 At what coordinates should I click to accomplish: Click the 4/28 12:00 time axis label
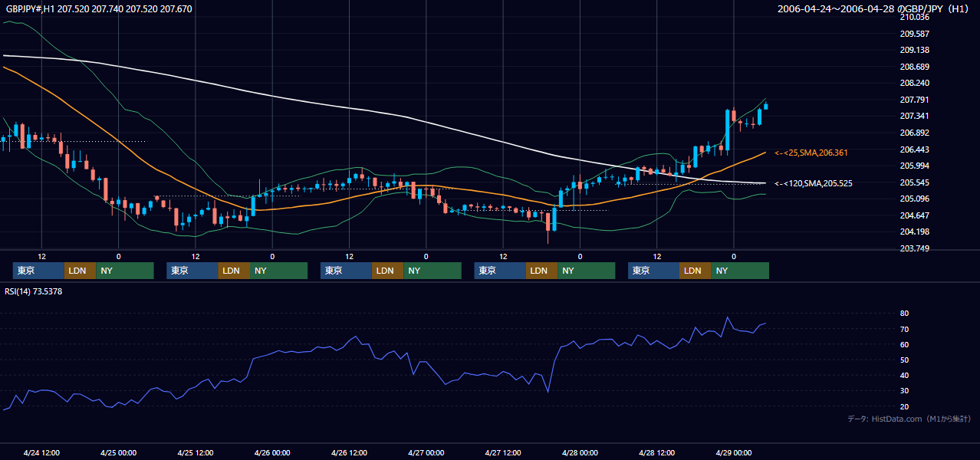point(656,453)
